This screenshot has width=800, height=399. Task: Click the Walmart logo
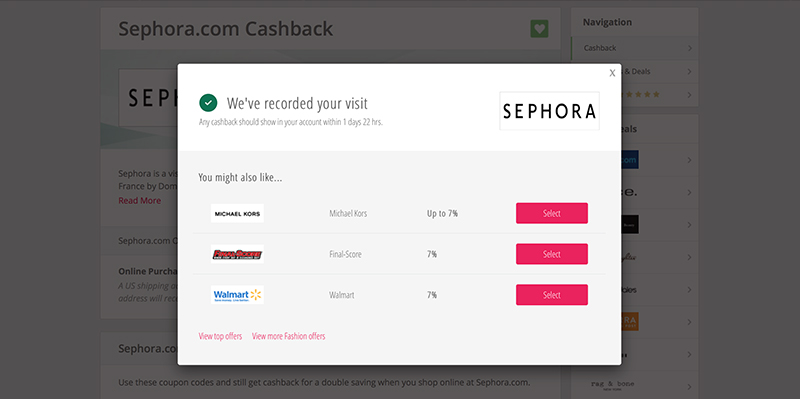[x=237, y=295]
